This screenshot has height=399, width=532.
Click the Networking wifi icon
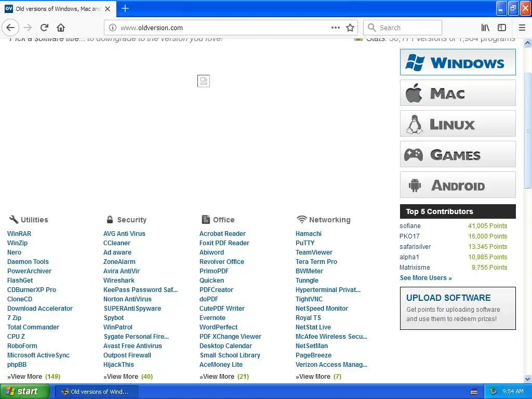point(301,220)
